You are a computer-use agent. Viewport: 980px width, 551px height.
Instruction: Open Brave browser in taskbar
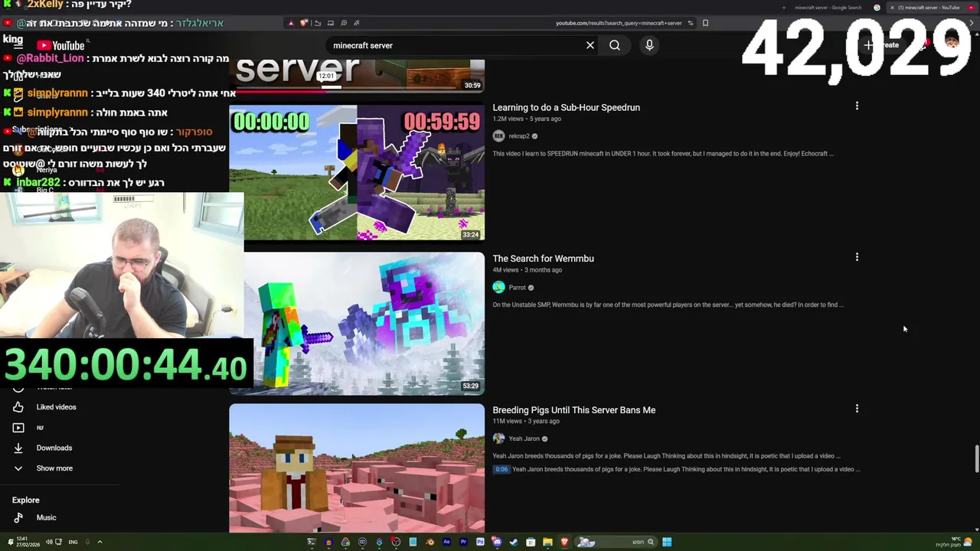click(x=565, y=542)
